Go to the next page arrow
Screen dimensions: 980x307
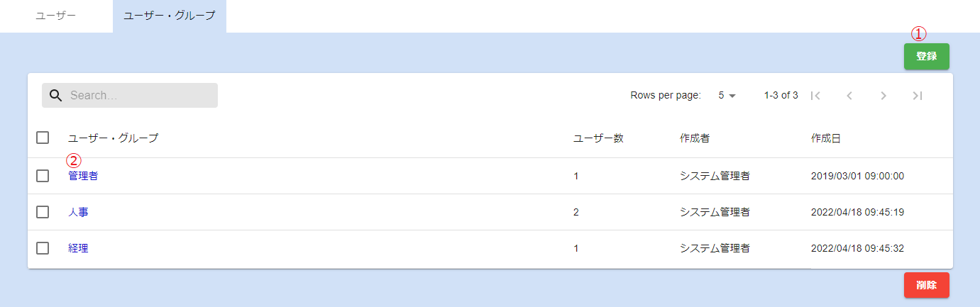883,96
